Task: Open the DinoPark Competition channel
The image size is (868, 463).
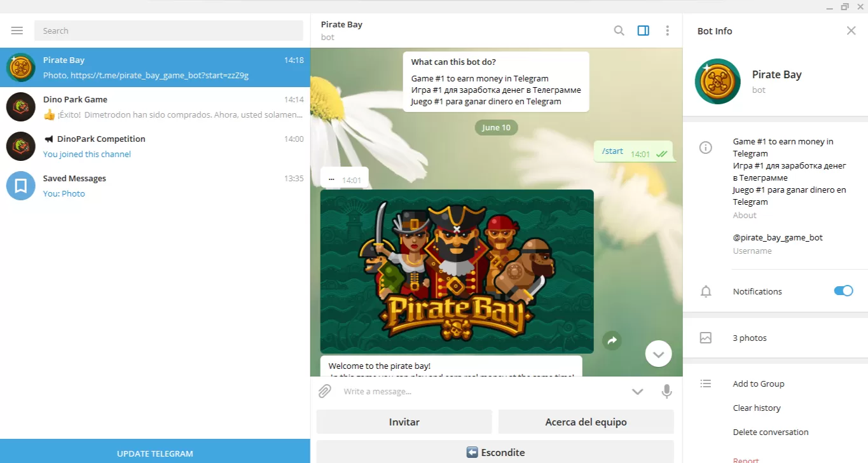Action: (x=155, y=146)
